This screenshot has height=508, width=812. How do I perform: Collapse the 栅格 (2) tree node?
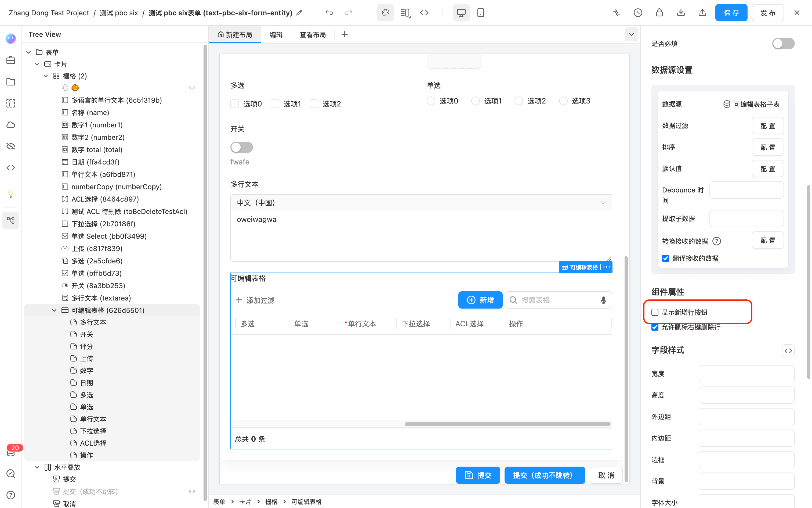point(46,76)
